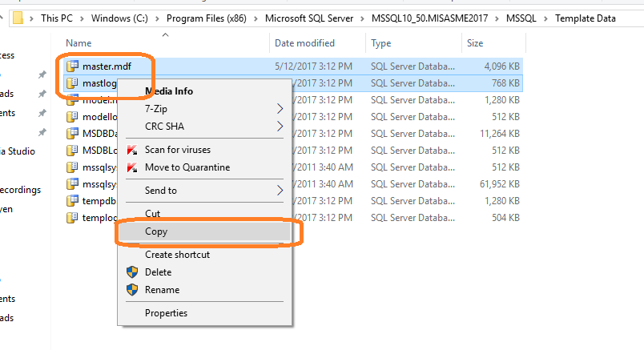Viewport: 644px width, 350px height.
Task: Choose Cut in the context menu
Action: [204, 214]
